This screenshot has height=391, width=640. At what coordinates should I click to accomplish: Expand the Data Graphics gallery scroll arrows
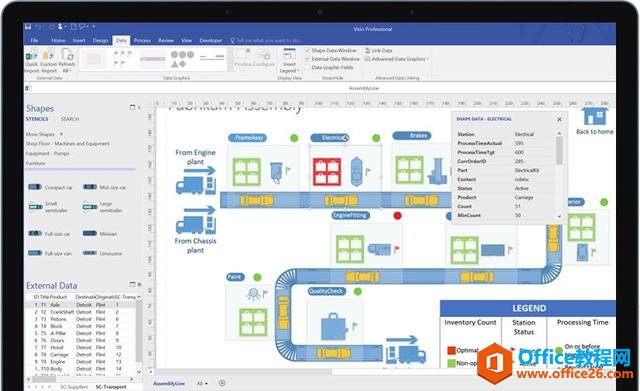230,60
